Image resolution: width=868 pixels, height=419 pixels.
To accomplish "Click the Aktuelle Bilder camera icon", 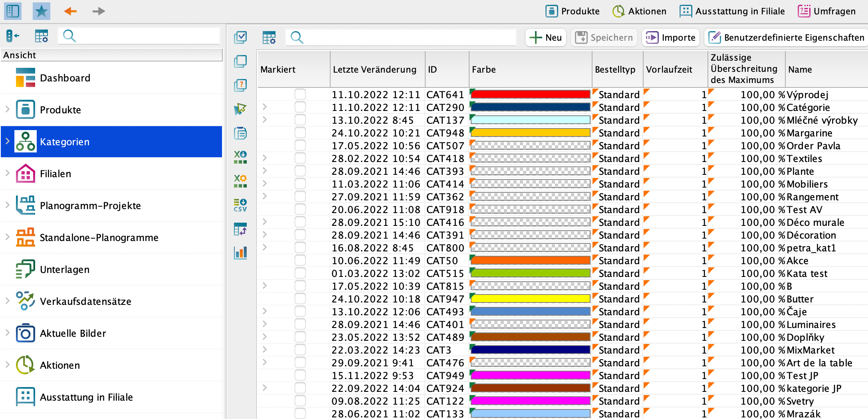I will [x=26, y=333].
